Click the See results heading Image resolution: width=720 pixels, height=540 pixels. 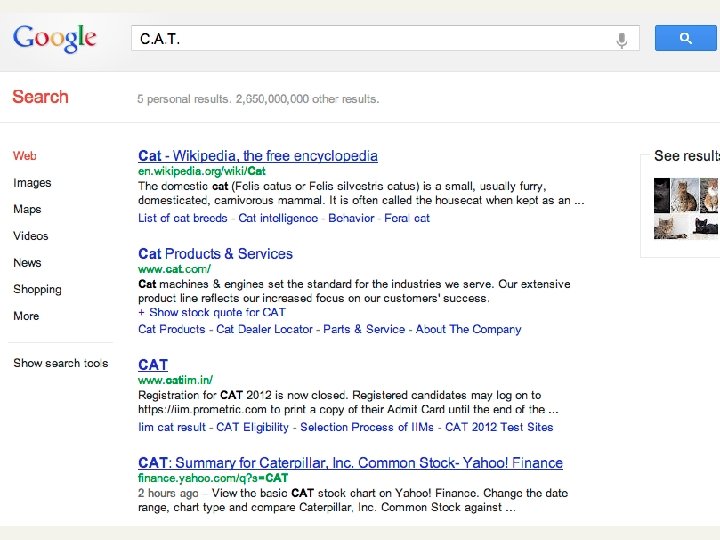click(x=686, y=156)
